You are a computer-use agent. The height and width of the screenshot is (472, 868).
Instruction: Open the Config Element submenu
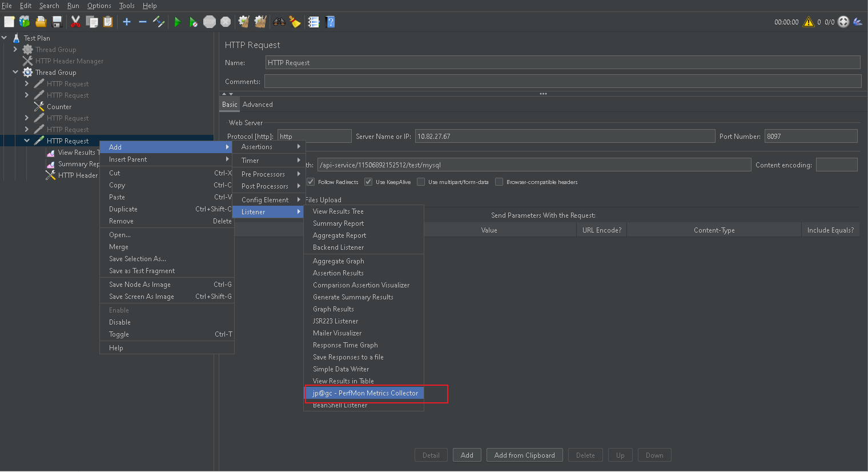click(x=269, y=200)
